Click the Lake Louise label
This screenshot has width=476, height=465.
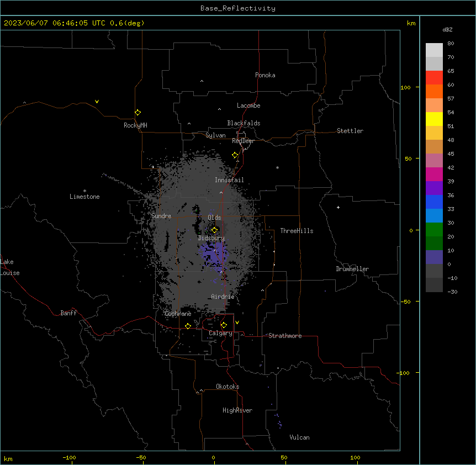(10, 267)
